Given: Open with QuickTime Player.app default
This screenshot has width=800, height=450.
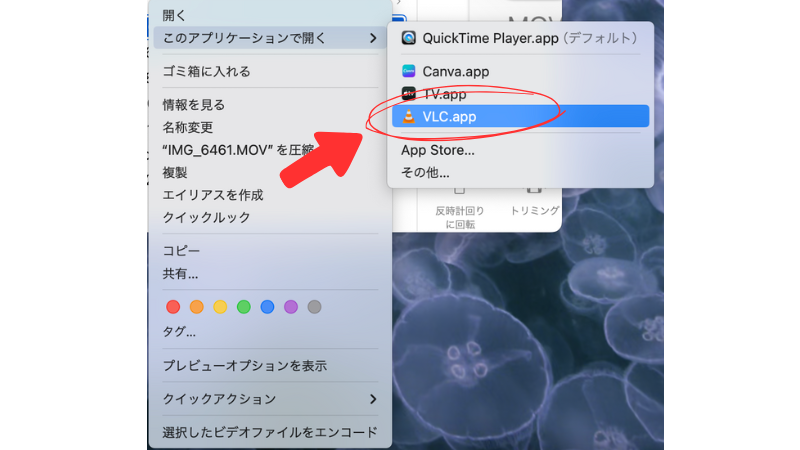Looking at the screenshot, I should tap(520, 38).
